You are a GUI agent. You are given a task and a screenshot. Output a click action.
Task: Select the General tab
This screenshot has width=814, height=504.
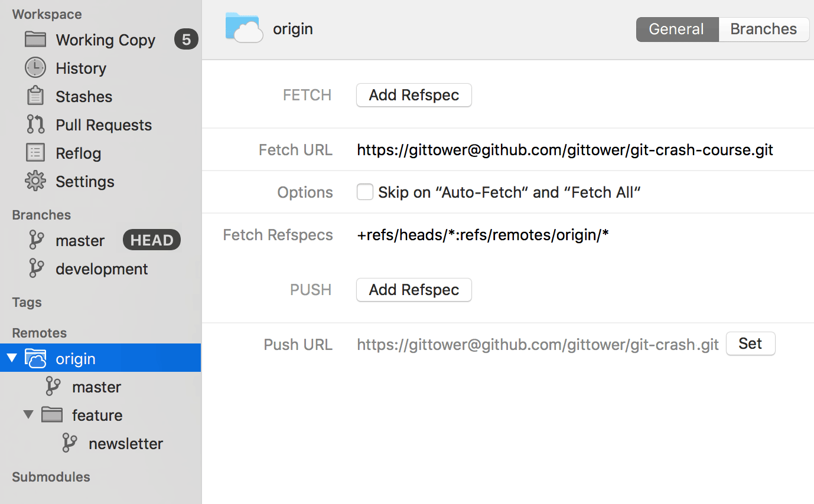coord(676,29)
